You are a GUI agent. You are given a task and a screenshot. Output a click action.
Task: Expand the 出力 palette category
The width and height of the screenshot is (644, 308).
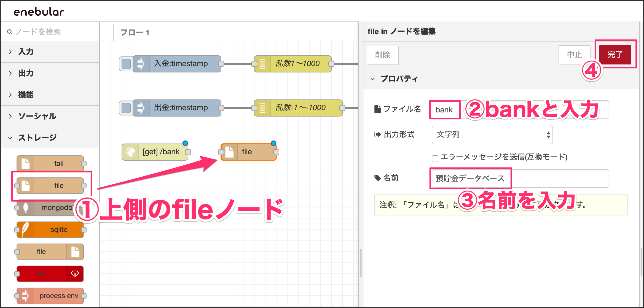tap(50, 73)
